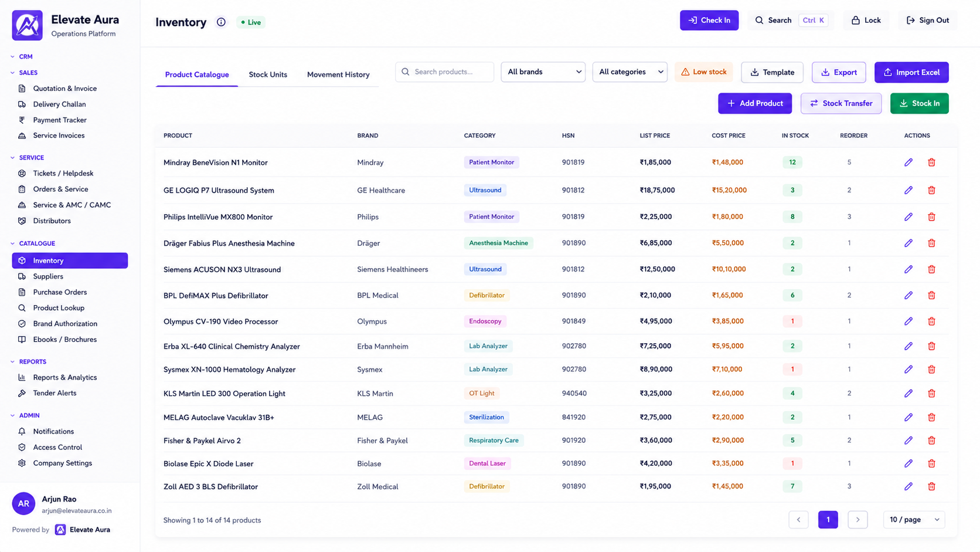This screenshot has height=552, width=980.
Task: Select Inventory in the sidebar menu
Action: (x=70, y=260)
